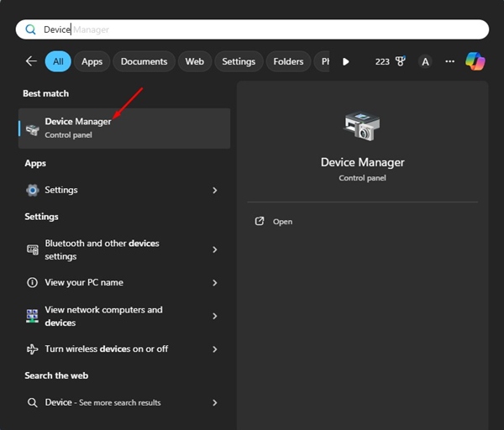Show more filter tabs with play arrow

[345, 61]
